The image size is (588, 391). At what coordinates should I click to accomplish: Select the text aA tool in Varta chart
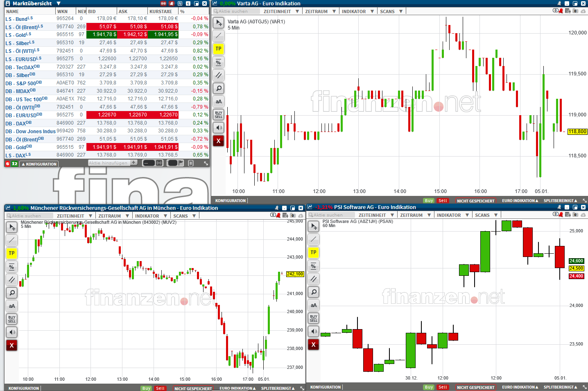pos(219,102)
